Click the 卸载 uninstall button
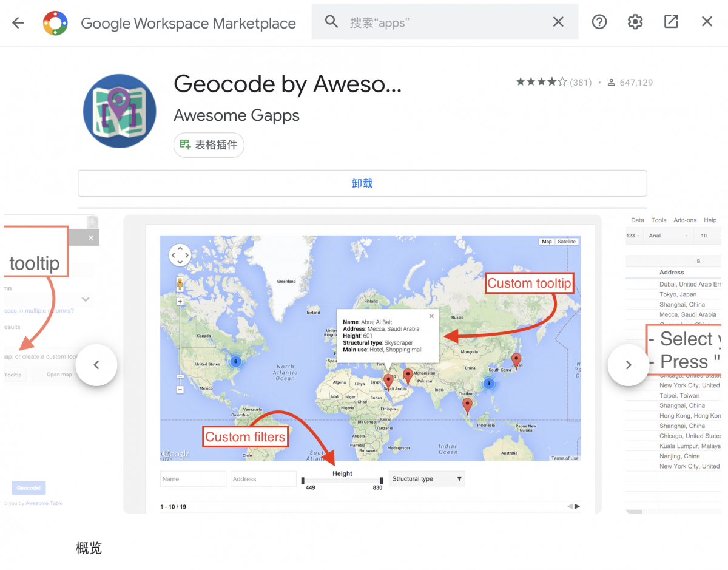 (362, 183)
